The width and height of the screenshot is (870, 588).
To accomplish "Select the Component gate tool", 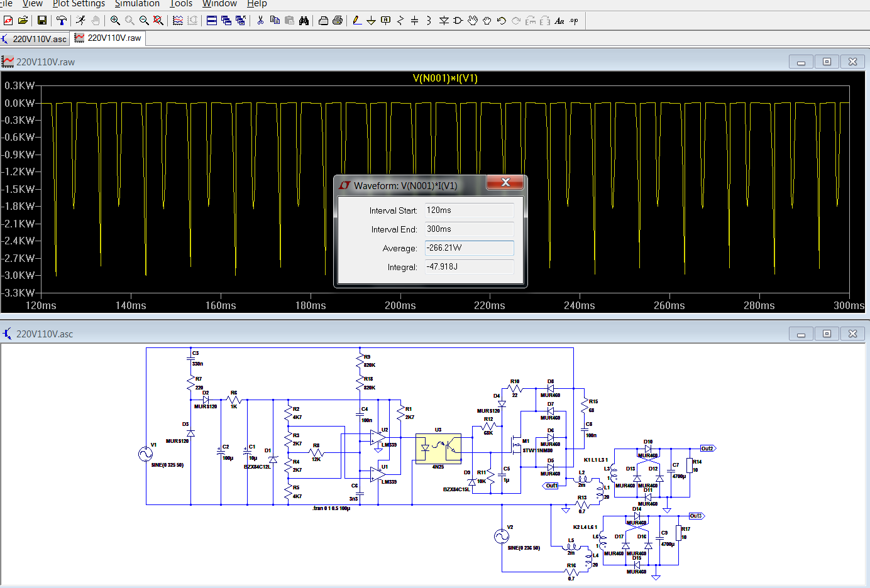I will tap(458, 21).
